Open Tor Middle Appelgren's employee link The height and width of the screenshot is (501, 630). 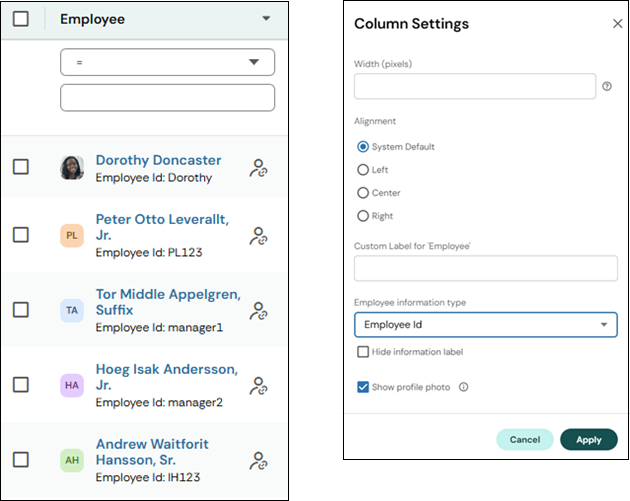coord(166,302)
